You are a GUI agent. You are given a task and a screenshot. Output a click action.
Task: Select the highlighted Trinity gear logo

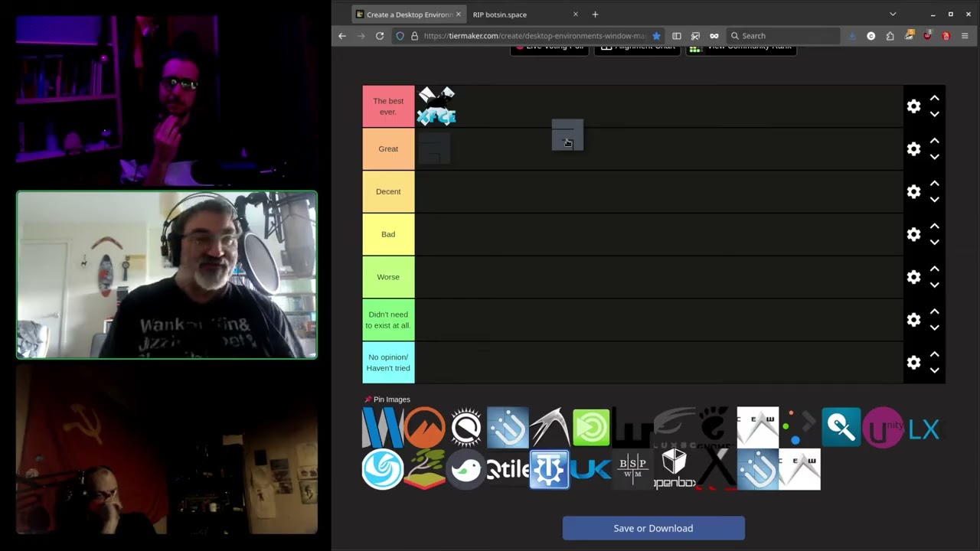549,469
